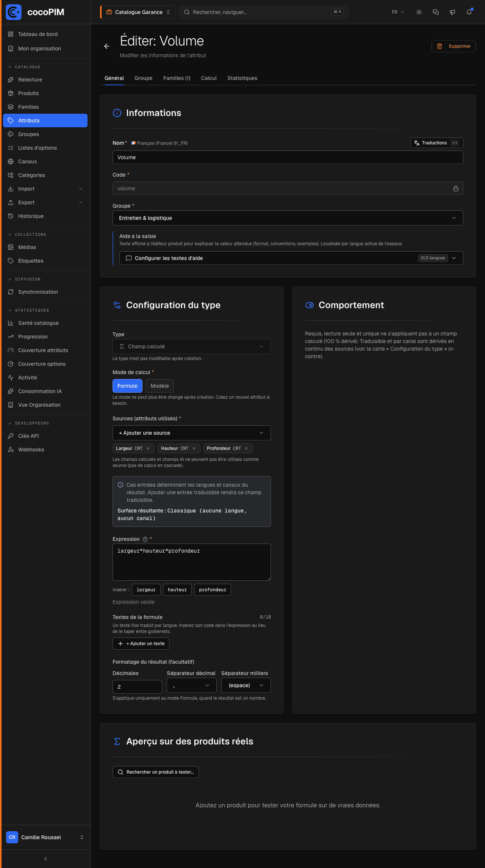The width and height of the screenshot is (485, 868).
Task: Remove the Profondeur source chip
Action: pos(246,448)
